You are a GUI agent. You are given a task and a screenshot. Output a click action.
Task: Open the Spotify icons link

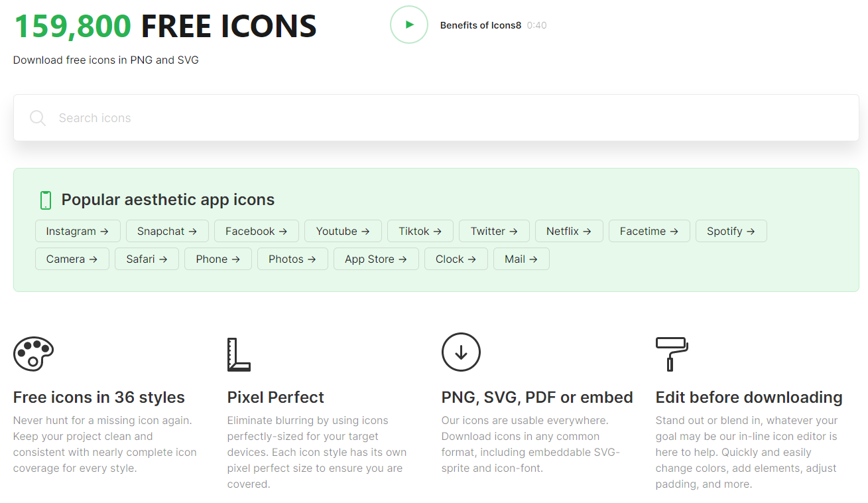pyautogui.click(x=731, y=231)
